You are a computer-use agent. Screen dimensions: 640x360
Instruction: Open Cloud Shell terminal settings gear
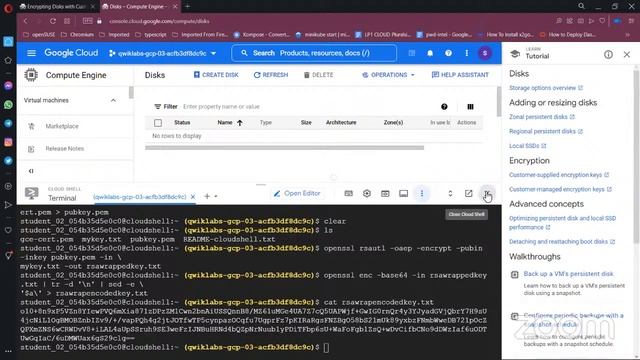[367, 193]
